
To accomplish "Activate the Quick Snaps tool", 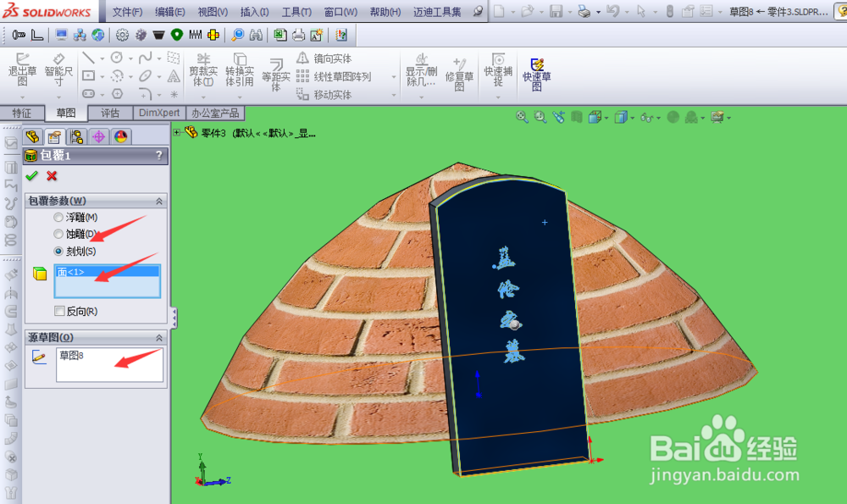I will (498, 69).
